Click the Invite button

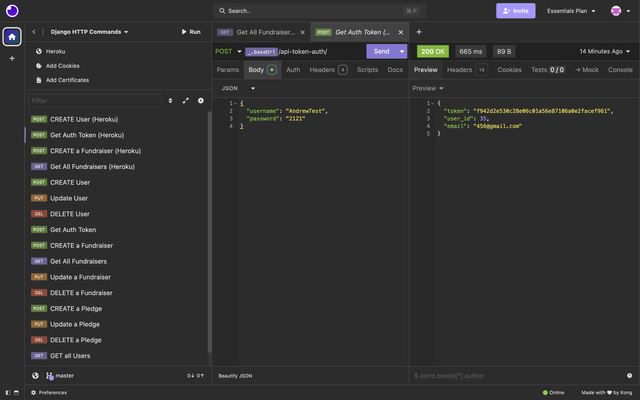pos(516,11)
